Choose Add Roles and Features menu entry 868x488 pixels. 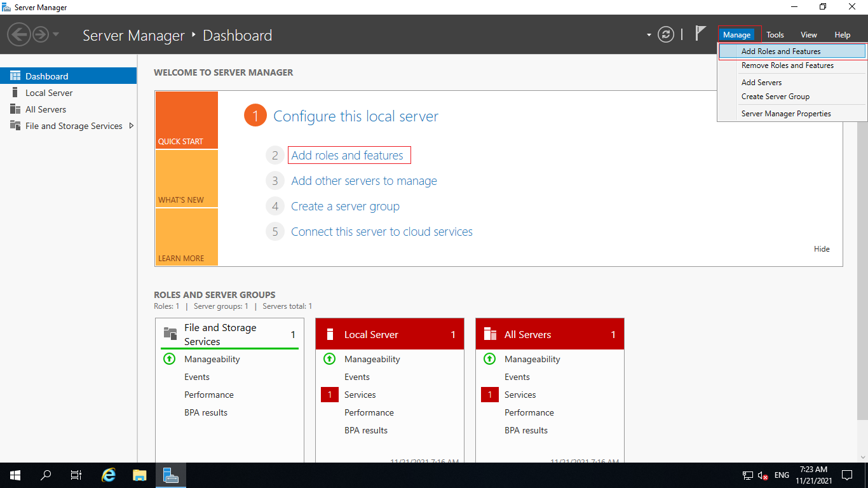pos(792,51)
